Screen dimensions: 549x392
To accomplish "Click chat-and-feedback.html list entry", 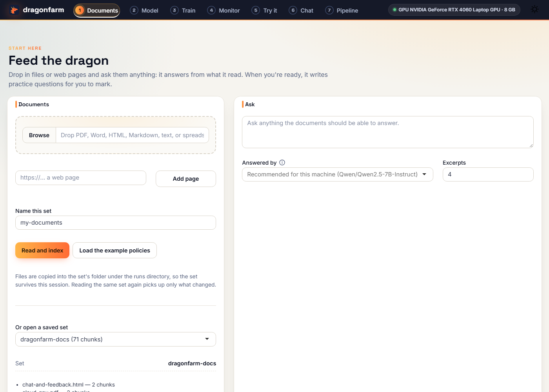I will pos(69,385).
